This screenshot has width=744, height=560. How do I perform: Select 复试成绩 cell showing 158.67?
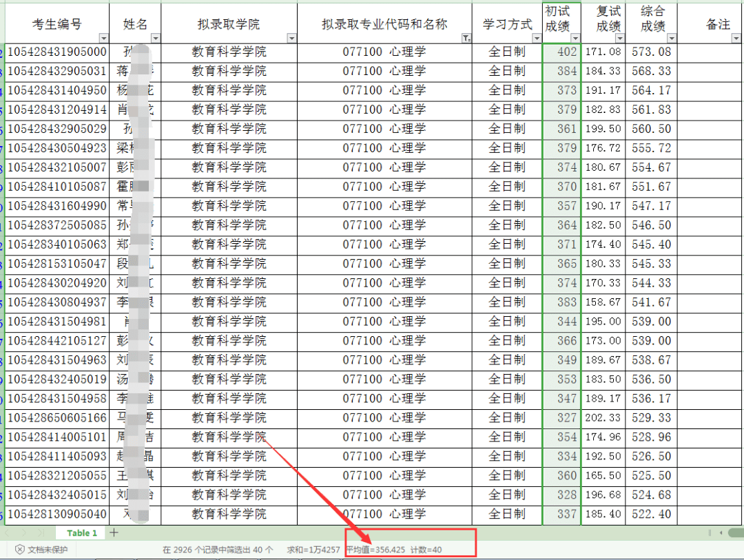(603, 303)
